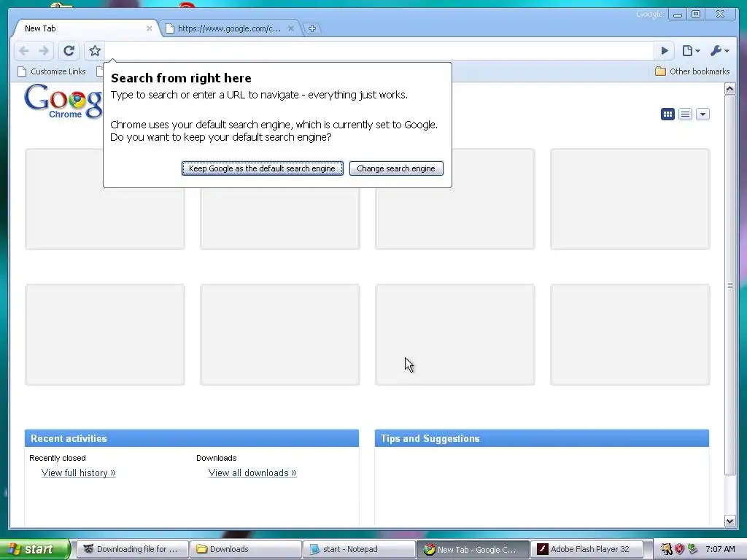Open the View all downloads link
Screen dimensions: 747x560
click(x=252, y=472)
